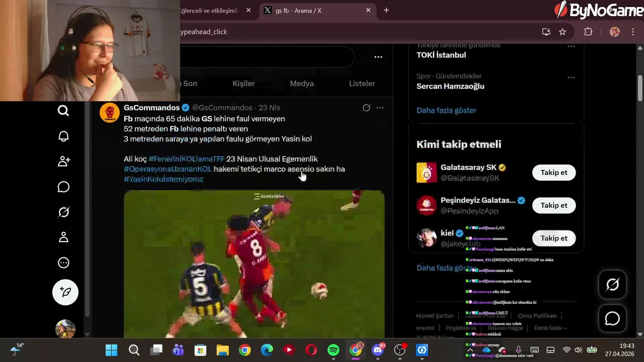The image size is (644, 362).
Task: Switch to the Listeler tab
Action: pyautogui.click(x=362, y=83)
